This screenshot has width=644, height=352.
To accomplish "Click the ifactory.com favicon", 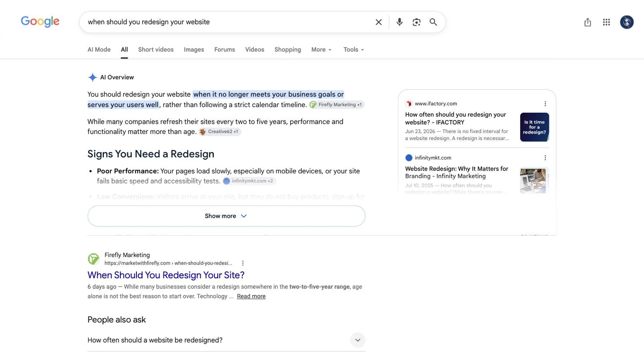I will 409,104.
